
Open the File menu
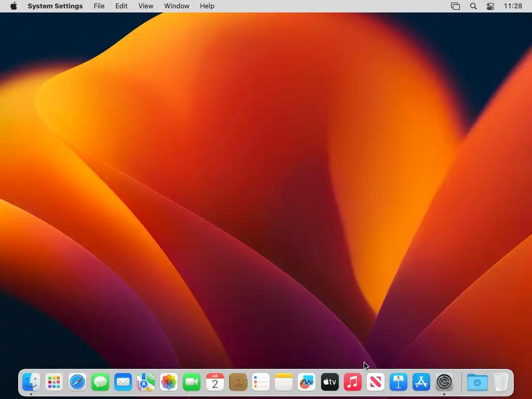click(99, 6)
